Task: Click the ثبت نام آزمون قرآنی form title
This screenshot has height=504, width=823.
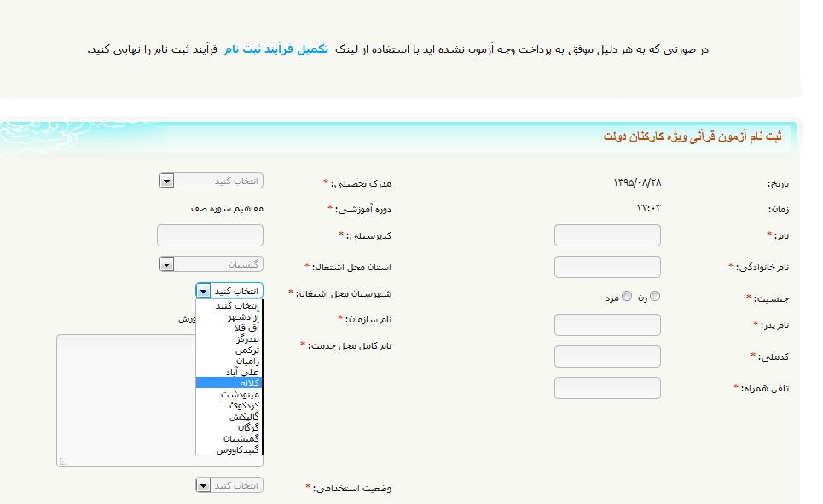Action: click(693, 136)
